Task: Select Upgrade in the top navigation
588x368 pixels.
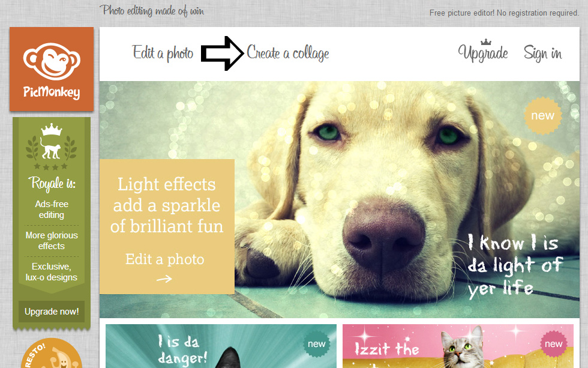Action: click(483, 53)
